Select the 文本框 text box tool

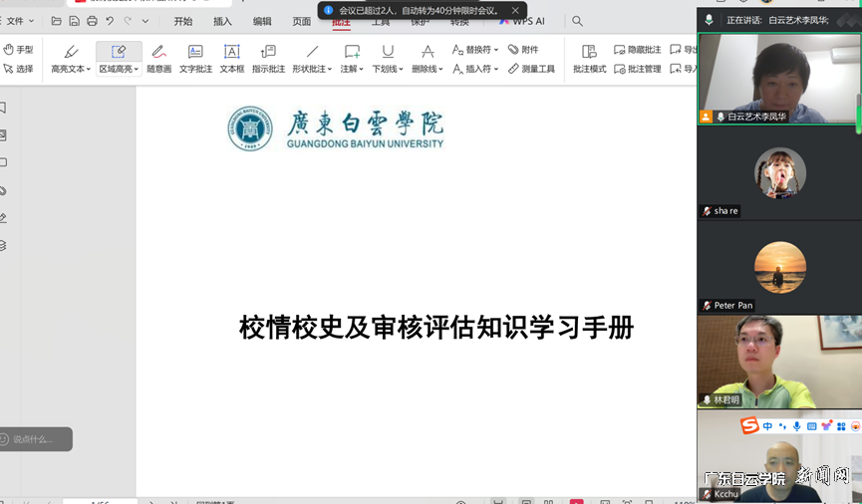click(231, 58)
